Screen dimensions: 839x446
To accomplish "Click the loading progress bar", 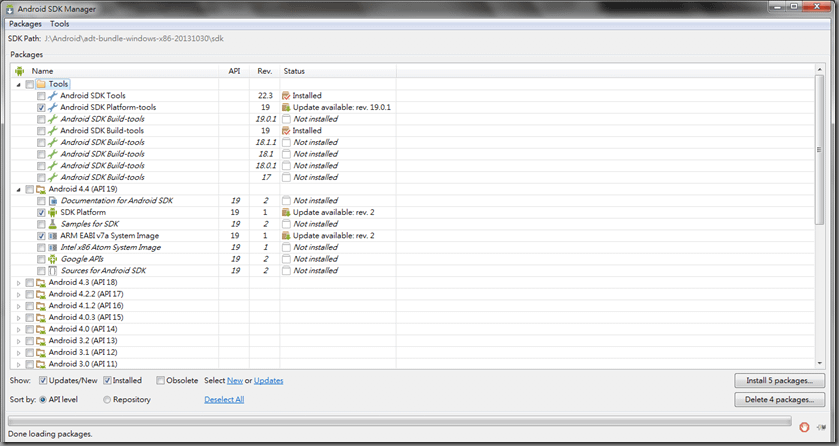I will tap(400, 421).
